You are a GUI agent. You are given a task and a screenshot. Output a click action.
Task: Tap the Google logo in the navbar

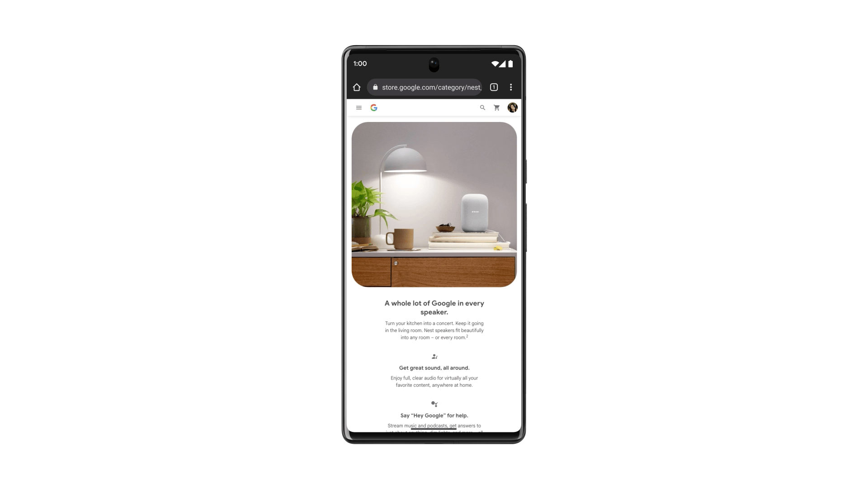pos(374,107)
